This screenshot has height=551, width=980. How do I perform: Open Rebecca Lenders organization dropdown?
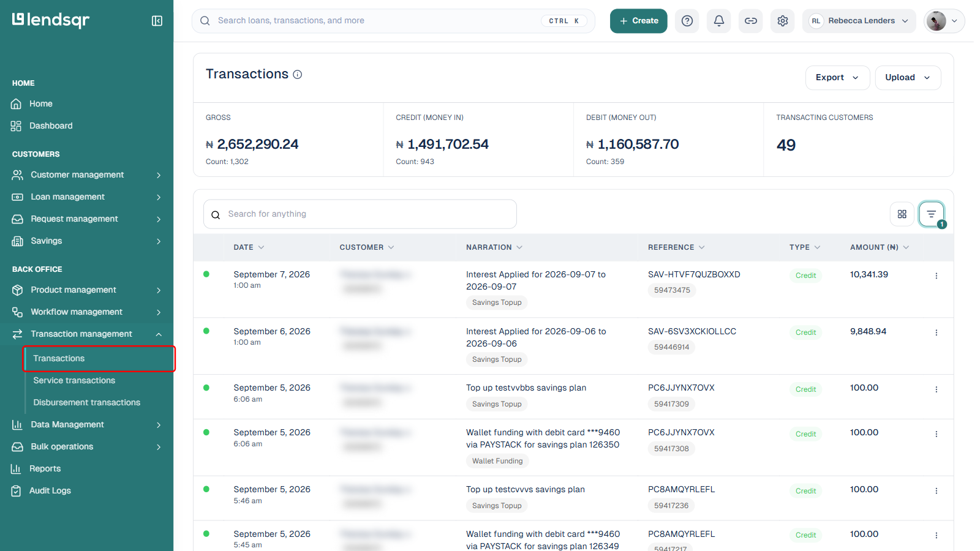coord(859,21)
